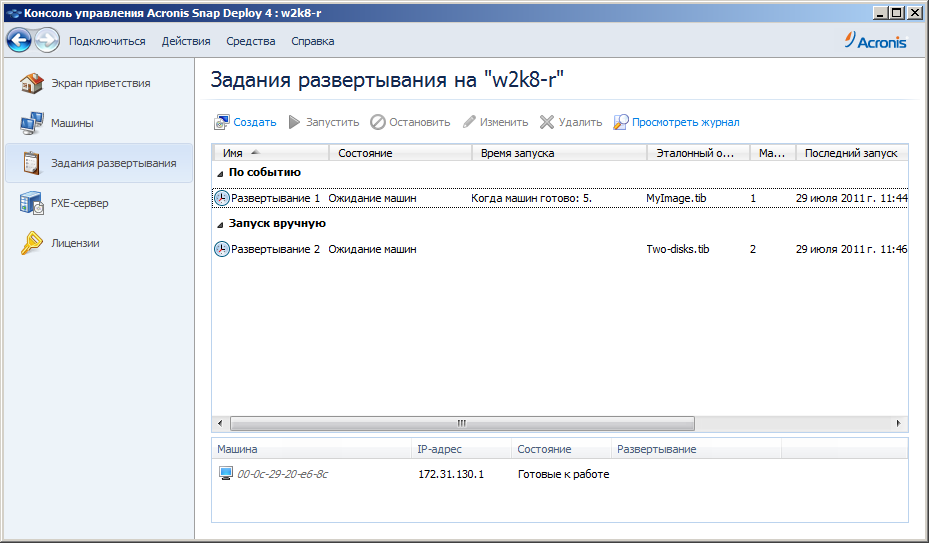Sort by the Состояние column header in task list
This screenshot has width=929, height=543.
[401, 153]
